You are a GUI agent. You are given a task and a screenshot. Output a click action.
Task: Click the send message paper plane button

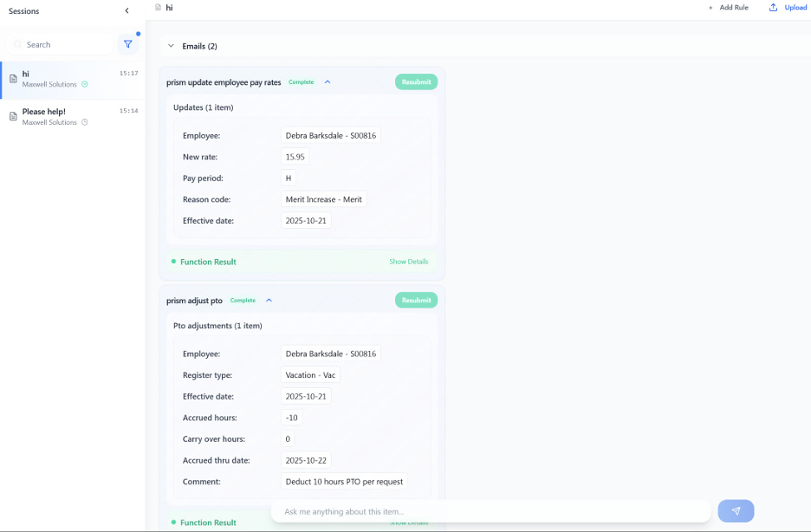click(x=736, y=511)
